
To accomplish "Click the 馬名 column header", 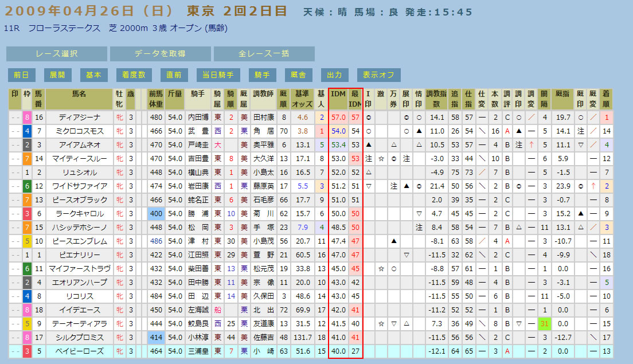I will coord(79,99).
